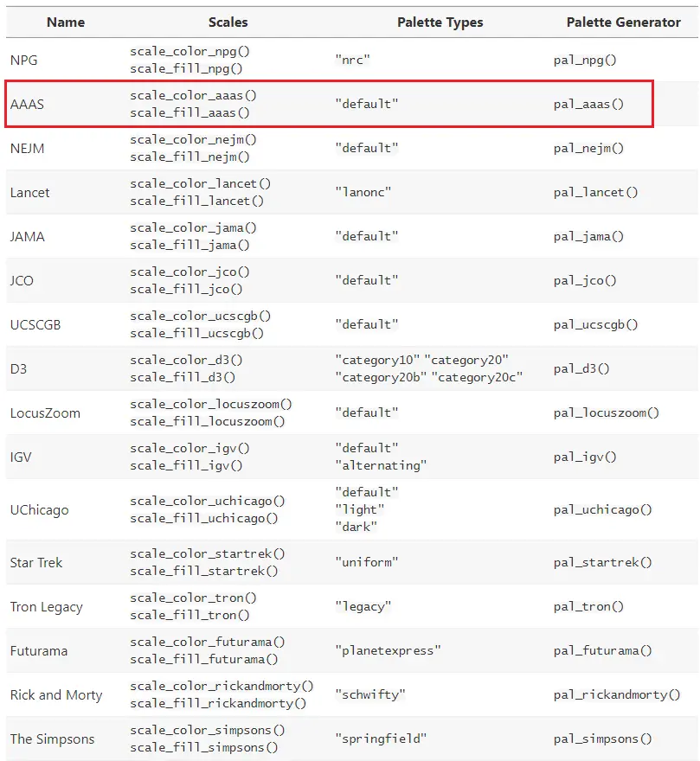Select the D3 name cell
Image resolution: width=700 pixels, height=761 pixels.
tap(18, 369)
